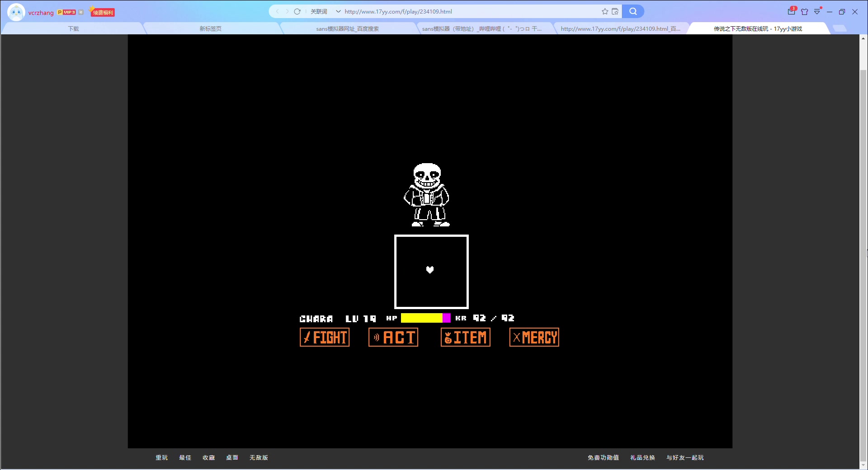Viewport: 868px width, 470px height.
Task: Click the 最佳 link below the game
Action: pos(185,457)
